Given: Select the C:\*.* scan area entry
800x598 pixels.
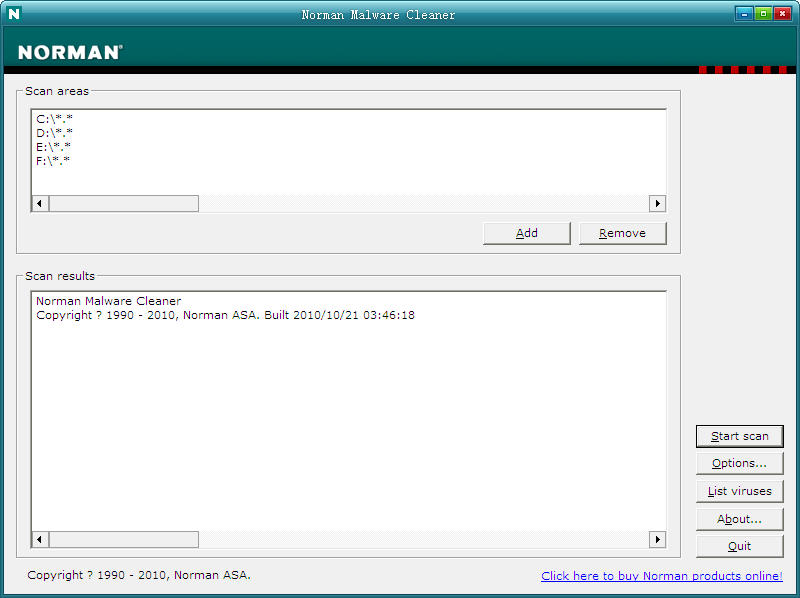Looking at the screenshot, I should (54, 119).
